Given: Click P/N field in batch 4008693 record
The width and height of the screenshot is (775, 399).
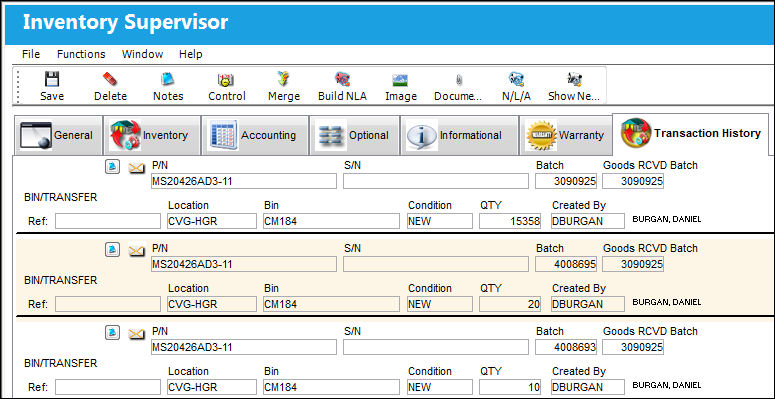Looking at the screenshot, I should pos(244,347).
